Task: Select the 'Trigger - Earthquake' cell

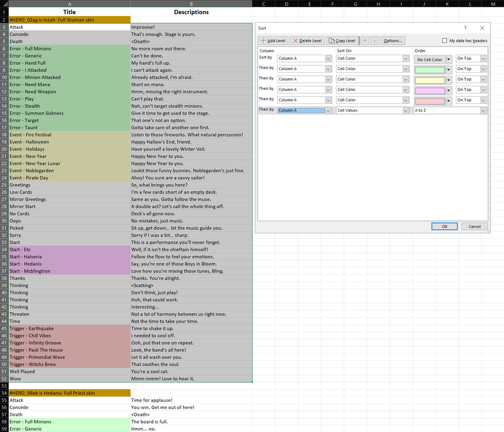Action: 70,329
